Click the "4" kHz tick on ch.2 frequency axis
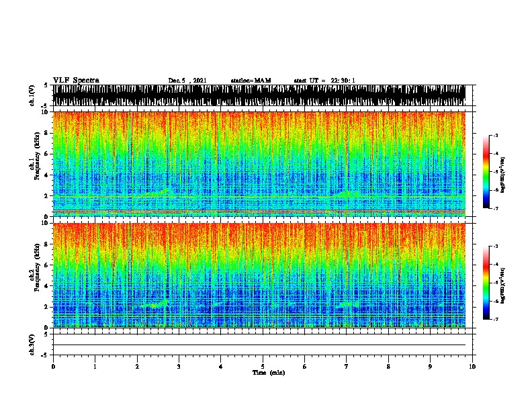 pyautogui.click(x=46, y=286)
